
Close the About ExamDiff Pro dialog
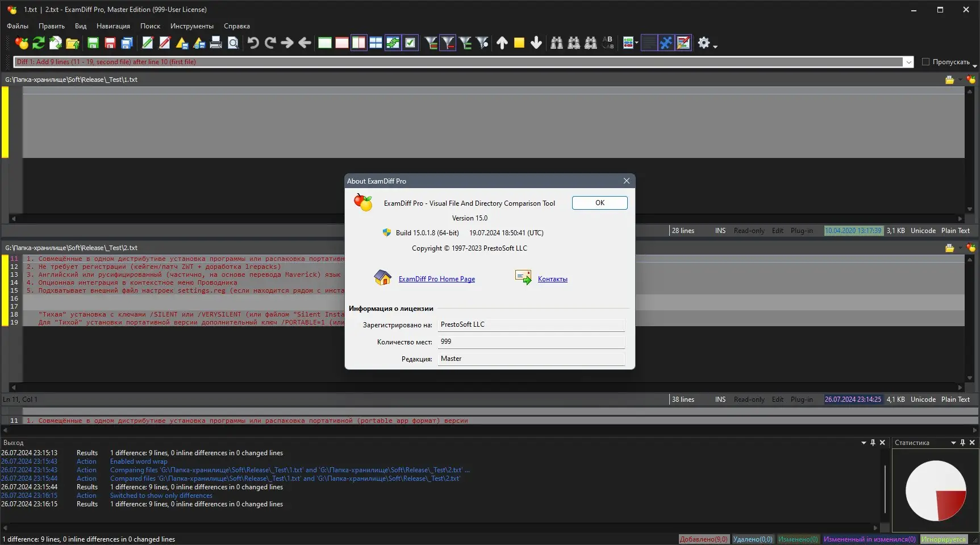627,181
